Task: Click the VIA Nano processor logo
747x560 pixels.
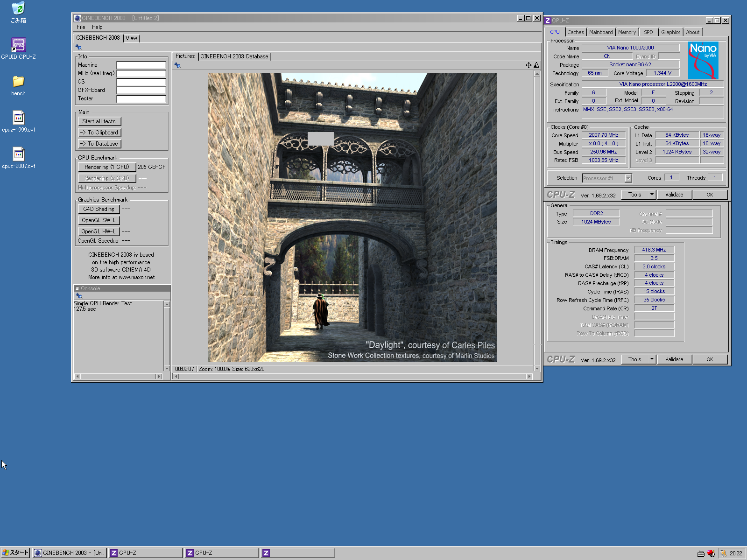Action: (x=703, y=61)
